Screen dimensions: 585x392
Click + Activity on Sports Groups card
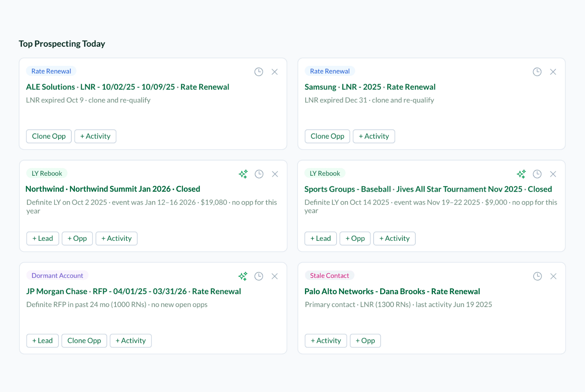point(394,238)
